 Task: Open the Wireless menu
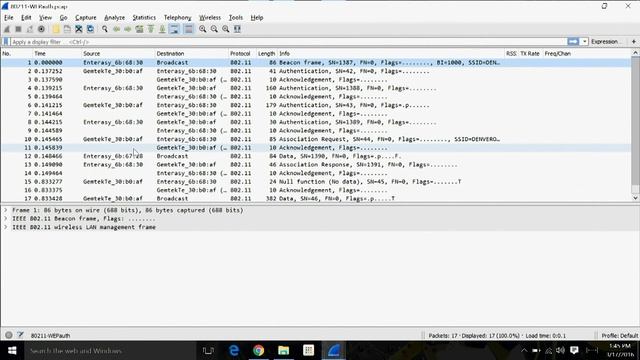pos(210,18)
